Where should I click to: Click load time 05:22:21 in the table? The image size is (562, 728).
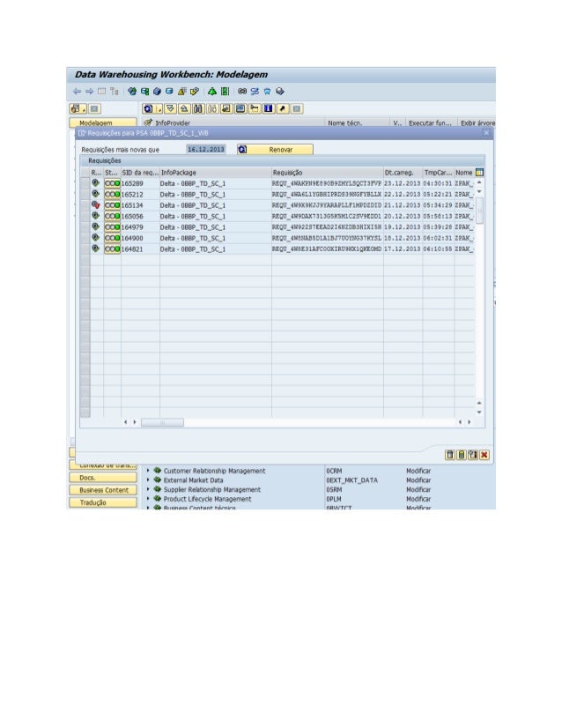pyautogui.click(x=437, y=194)
